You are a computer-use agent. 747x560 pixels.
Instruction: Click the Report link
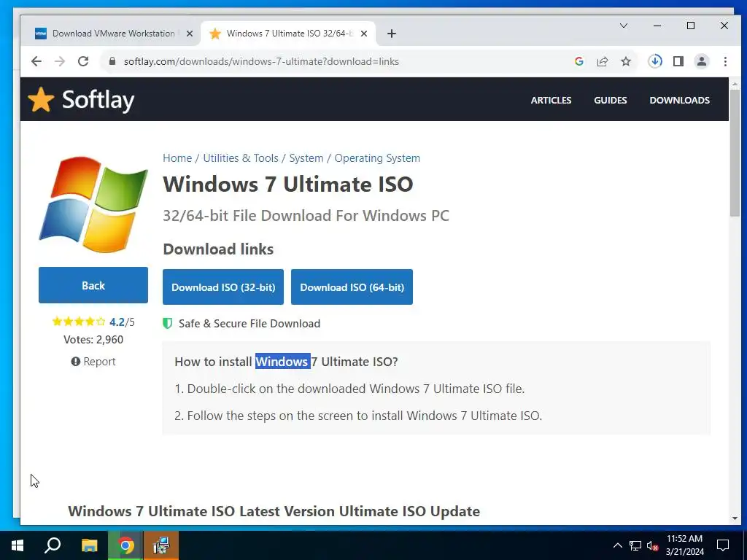[93, 362]
